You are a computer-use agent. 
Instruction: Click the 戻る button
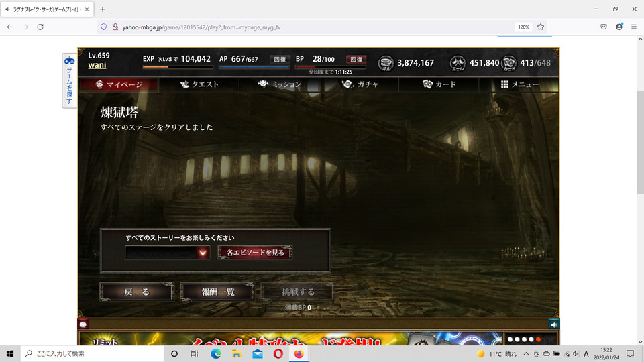137,292
